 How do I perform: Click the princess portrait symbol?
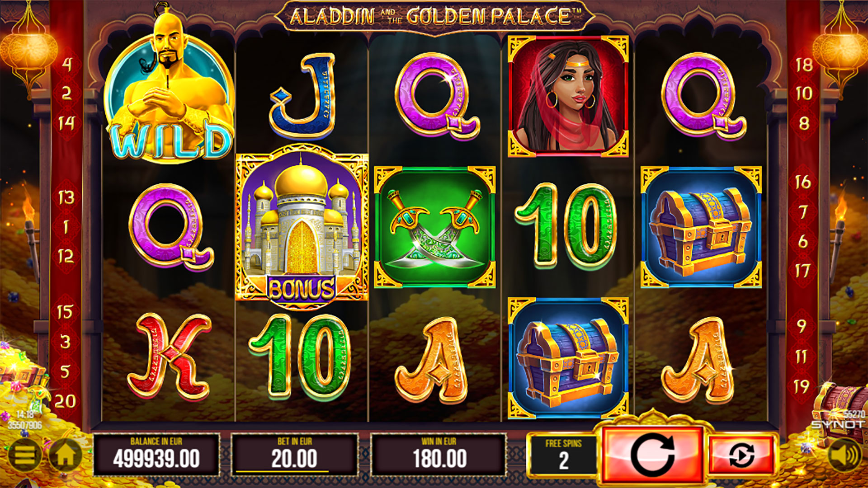pyautogui.click(x=568, y=96)
